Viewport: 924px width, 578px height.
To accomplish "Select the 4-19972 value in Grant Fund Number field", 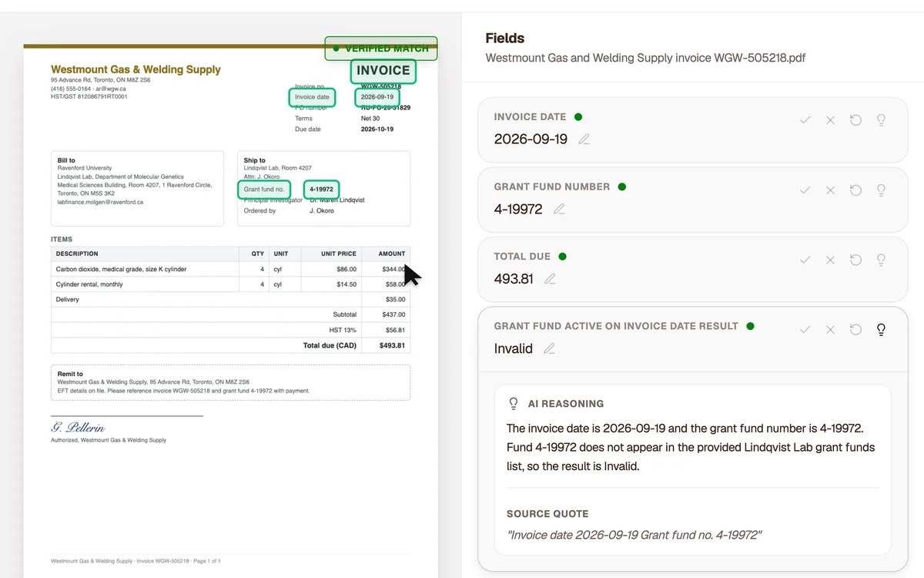I will (x=518, y=209).
